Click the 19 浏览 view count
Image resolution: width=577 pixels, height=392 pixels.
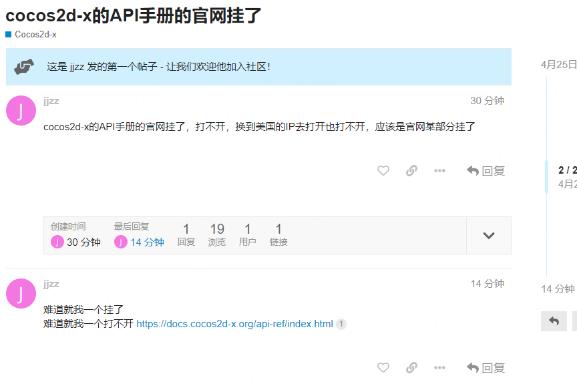tap(217, 234)
